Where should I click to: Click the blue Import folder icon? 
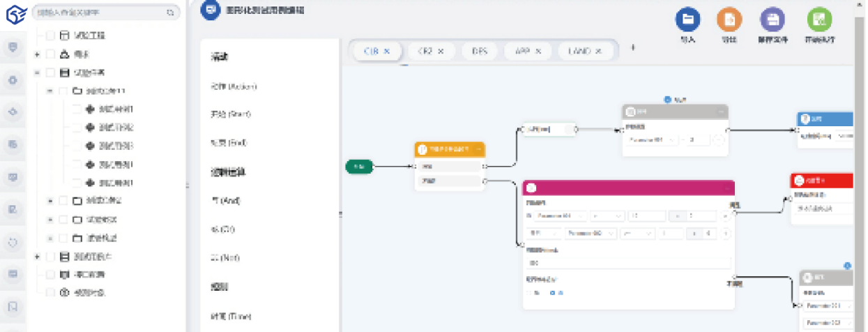(687, 20)
